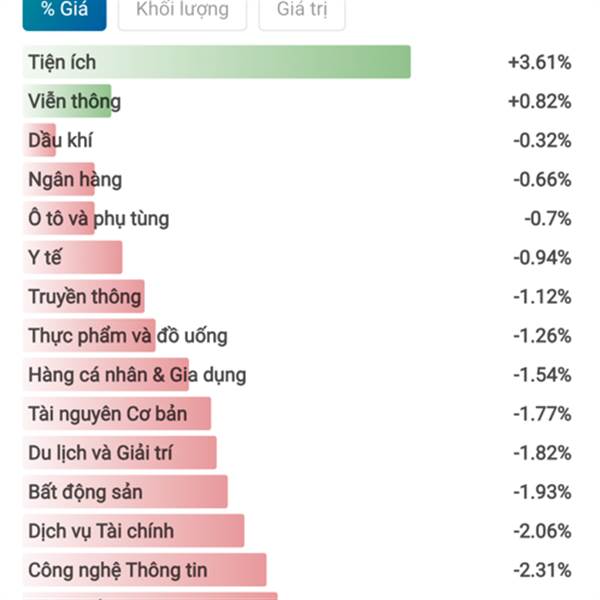The width and height of the screenshot is (600, 600).
Task: Click the +3.61% change value
Action: [539, 62]
